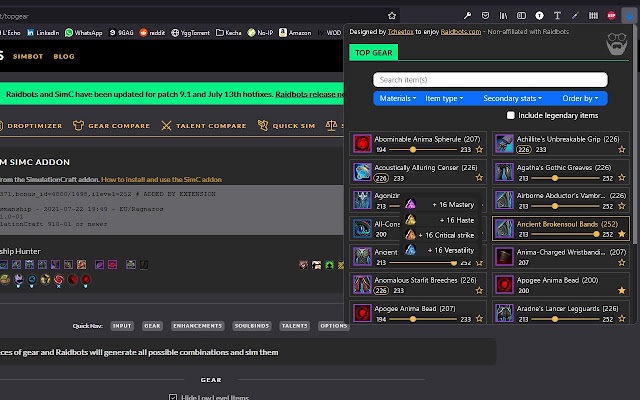
Task: Click the popup vertical scrollbar
Action: 635,135
